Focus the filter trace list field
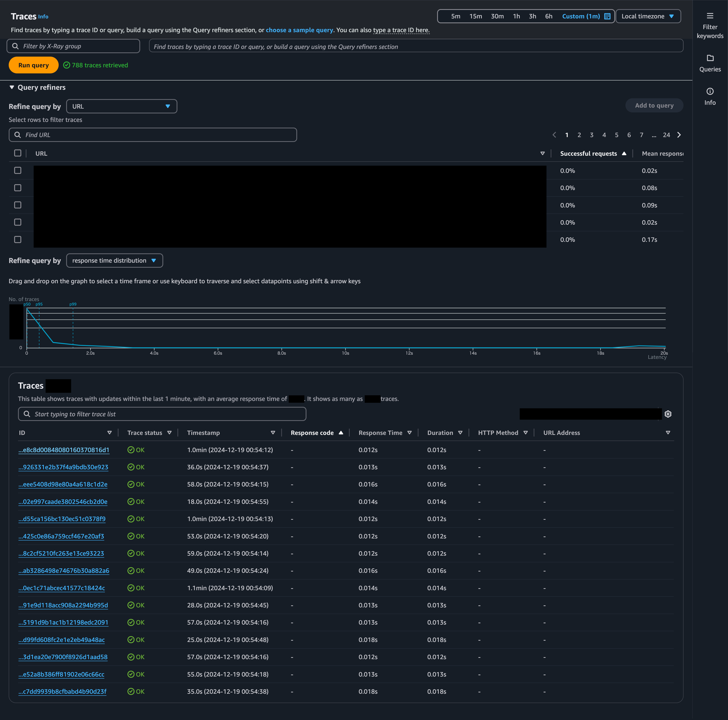The width and height of the screenshot is (728, 720). tap(162, 414)
